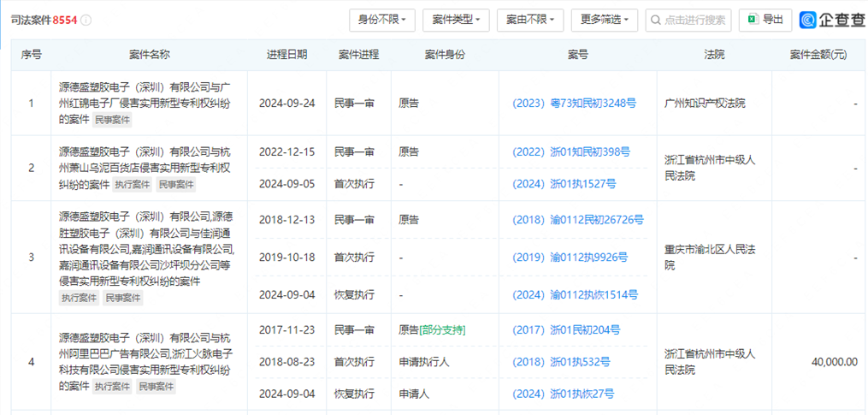Click the 法院 column header
868x415 pixels.
[x=714, y=55]
